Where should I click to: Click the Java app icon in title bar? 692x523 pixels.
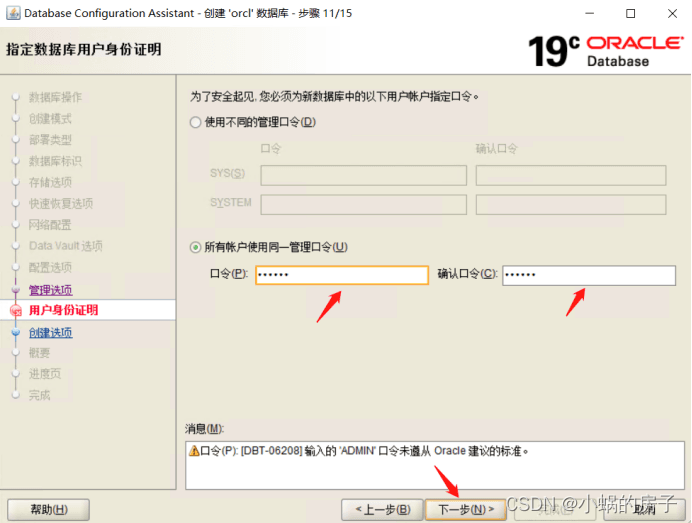(x=13, y=13)
